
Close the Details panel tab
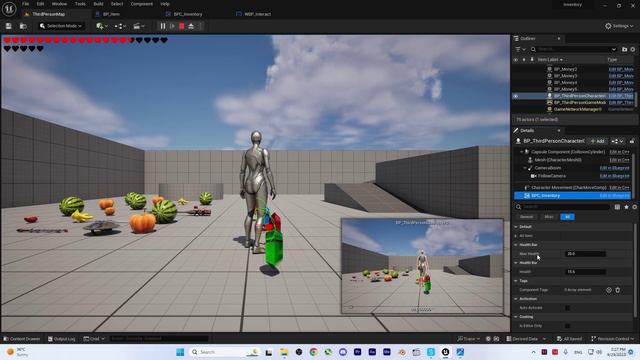(559, 131)
